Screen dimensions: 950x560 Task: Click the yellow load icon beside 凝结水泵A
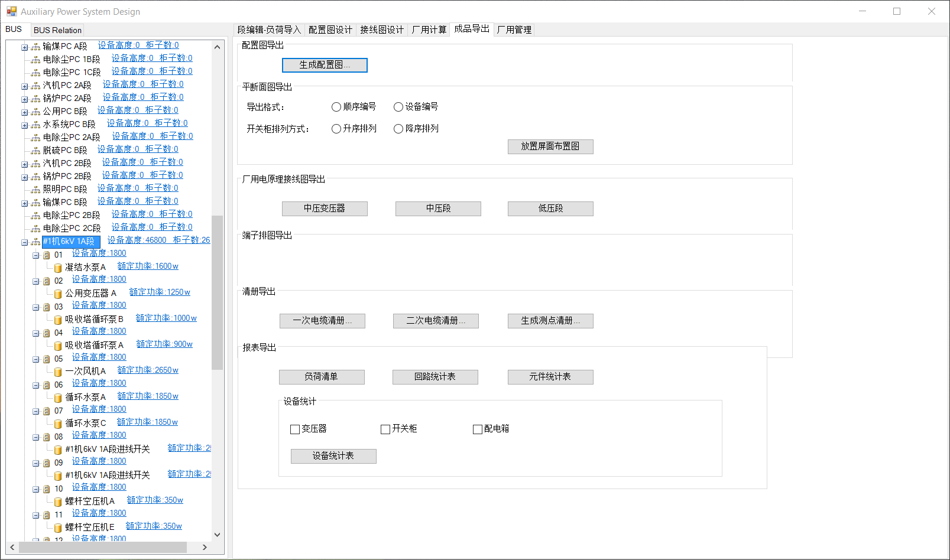(x=58, y=268)
